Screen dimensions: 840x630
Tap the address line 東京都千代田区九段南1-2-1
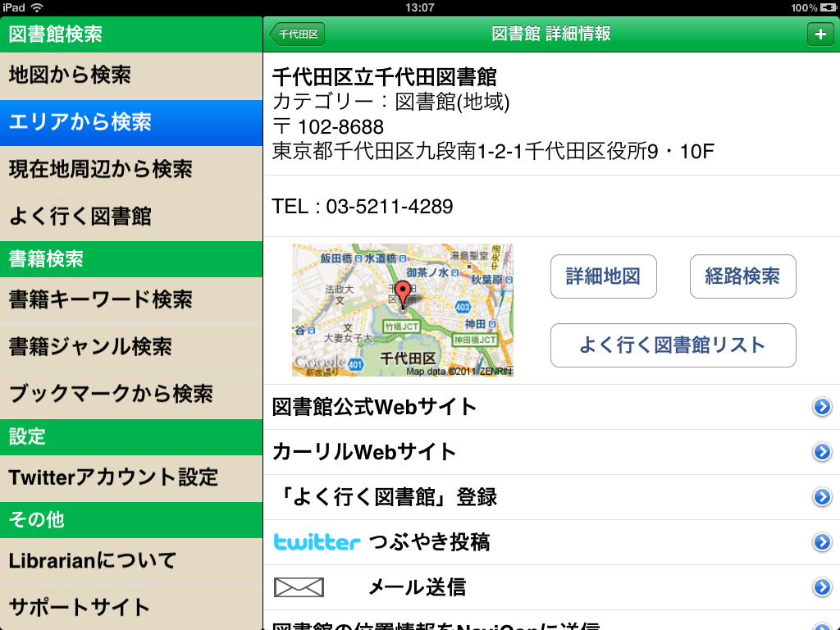point(493,152)
